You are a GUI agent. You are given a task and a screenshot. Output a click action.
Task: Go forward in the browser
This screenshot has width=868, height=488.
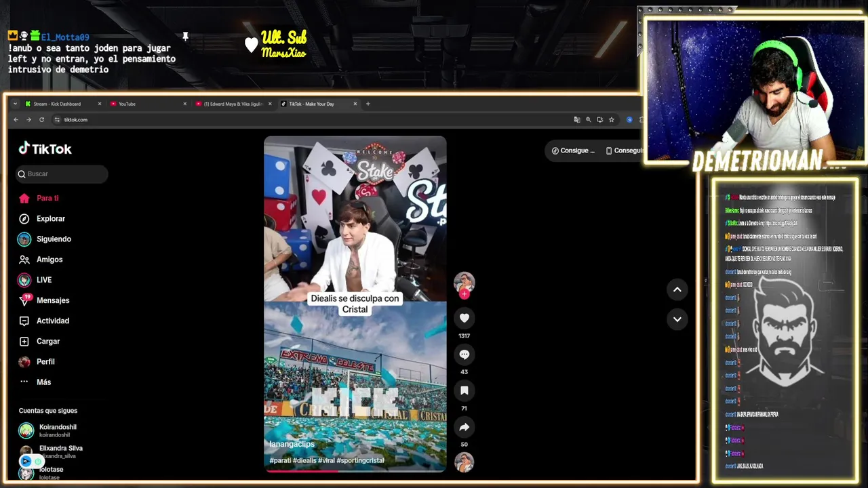28,120
